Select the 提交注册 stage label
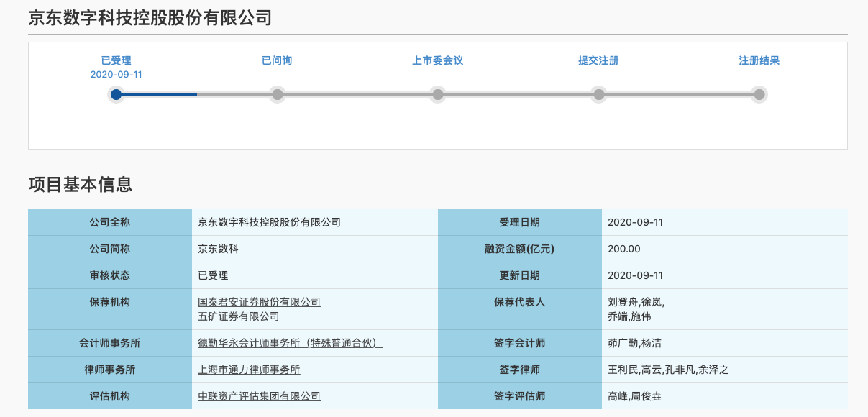Viewport: 868px width, 417px height. (598, 61)
